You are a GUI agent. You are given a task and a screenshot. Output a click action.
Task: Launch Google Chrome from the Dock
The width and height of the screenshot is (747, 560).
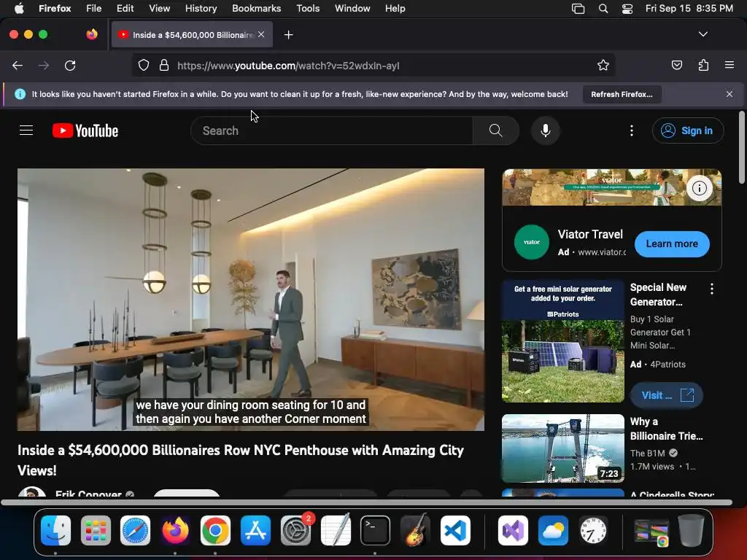coord(215,530)
